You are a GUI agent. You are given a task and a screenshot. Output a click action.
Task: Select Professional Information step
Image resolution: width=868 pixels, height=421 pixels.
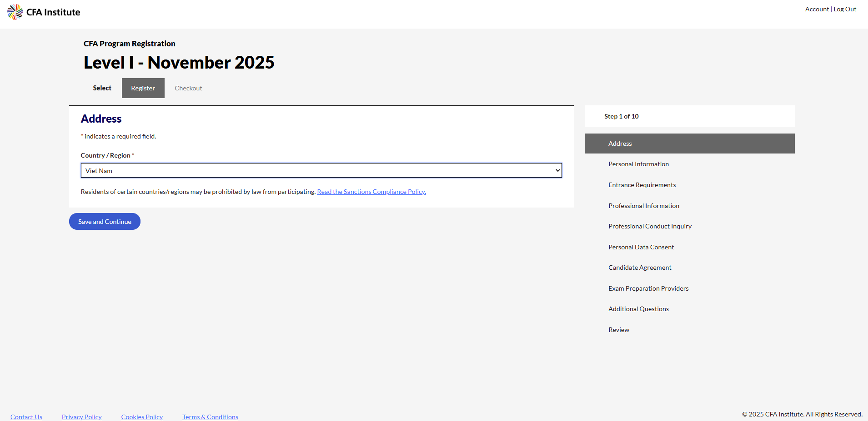[644, 206]
